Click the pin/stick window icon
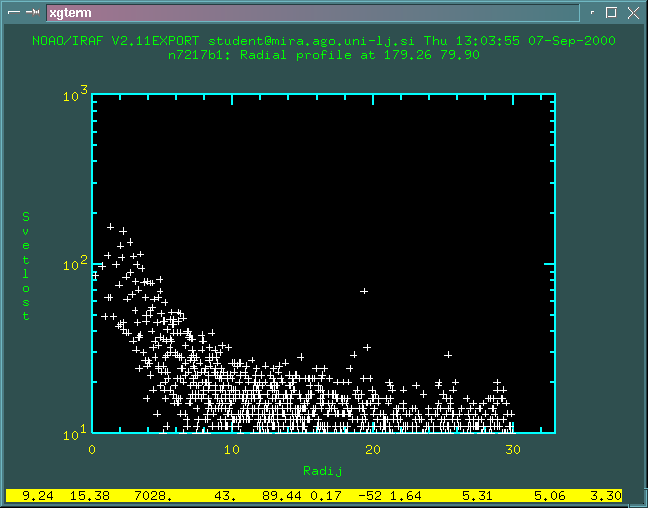 (33, 12)
